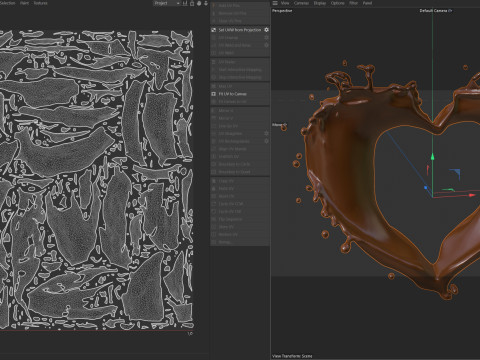480x360 pixels.
Task: Open the Textures menu in UV editor
Action: (41, 3)
